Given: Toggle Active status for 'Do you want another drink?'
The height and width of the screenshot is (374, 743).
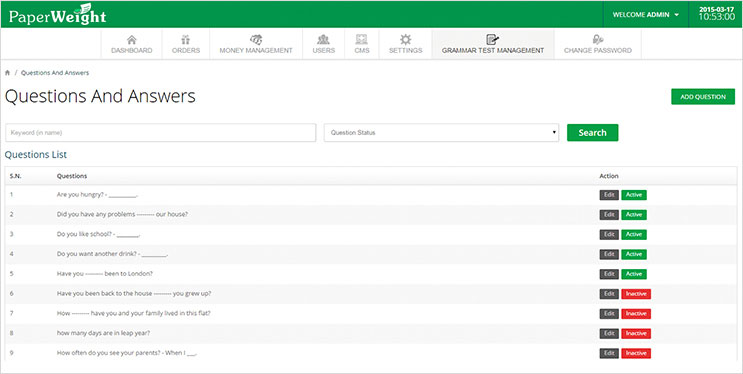Looking at the screenshot, I should (x=634, y=254).
